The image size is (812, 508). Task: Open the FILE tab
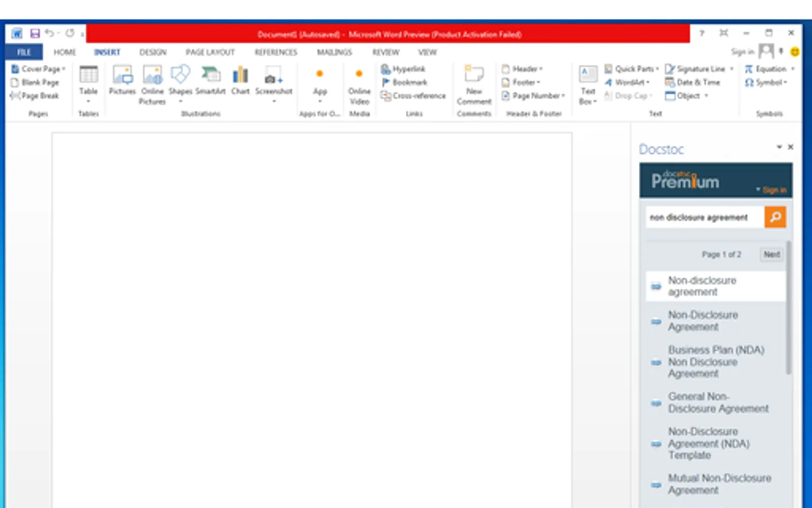pyautogui.click(x=24, y=52)
